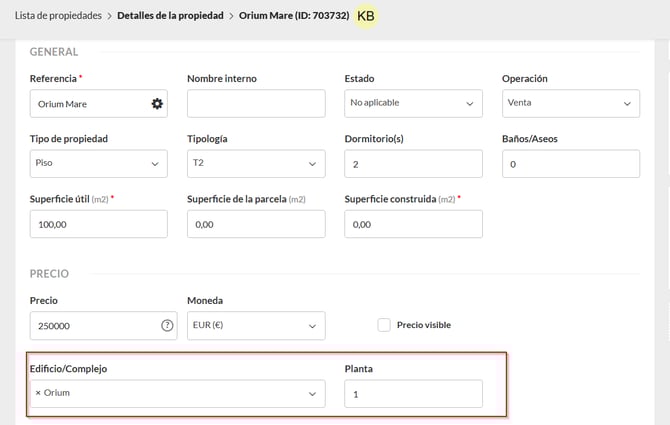Click the help question mark in Precio field
The image size is (670, 425).
[x=167, y=326]
